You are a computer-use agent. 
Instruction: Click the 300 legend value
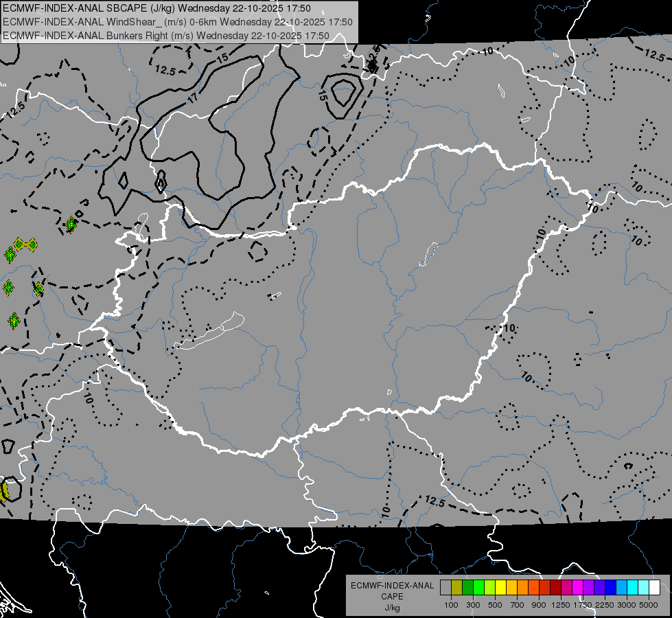coord(473,605)
